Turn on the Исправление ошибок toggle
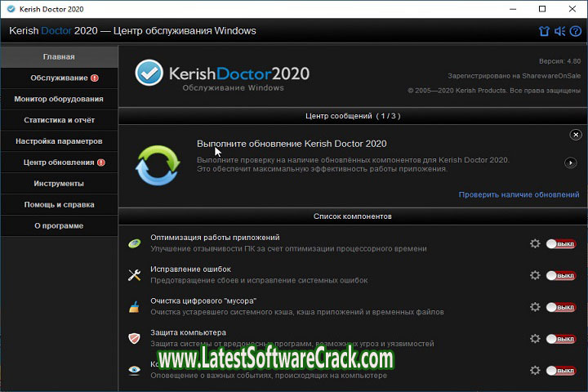588x392 pixels. click(561, 275)
